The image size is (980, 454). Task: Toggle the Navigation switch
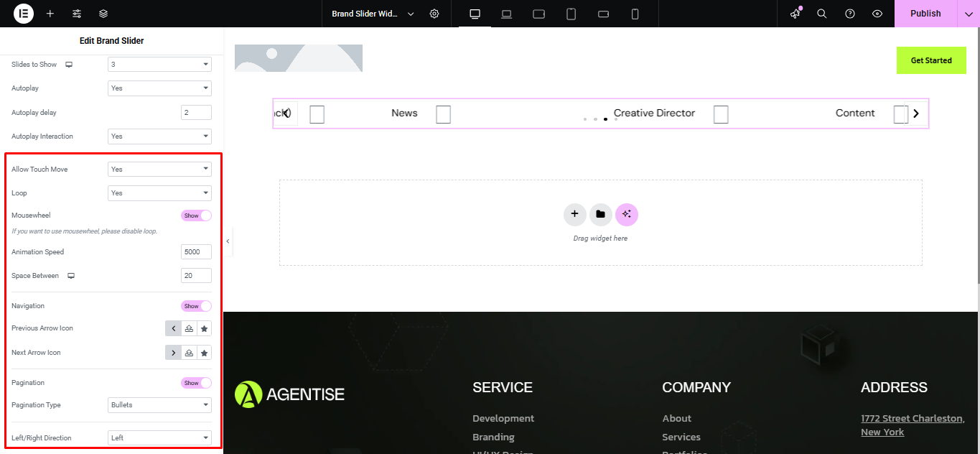click(196, 306)
